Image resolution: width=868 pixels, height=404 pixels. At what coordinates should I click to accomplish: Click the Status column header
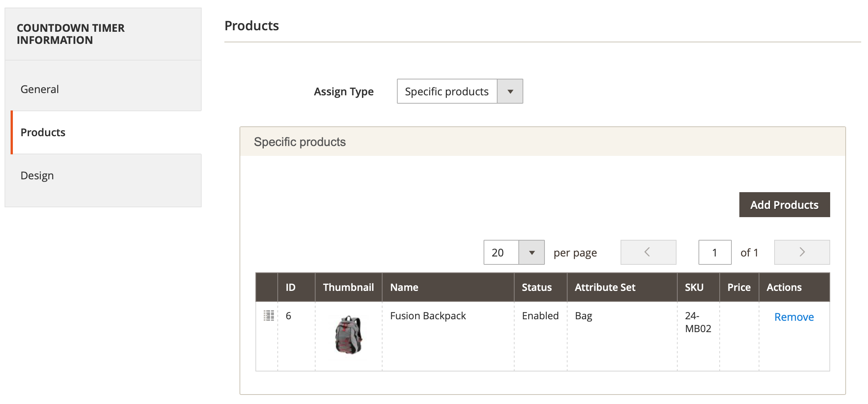tap(540, 287)
